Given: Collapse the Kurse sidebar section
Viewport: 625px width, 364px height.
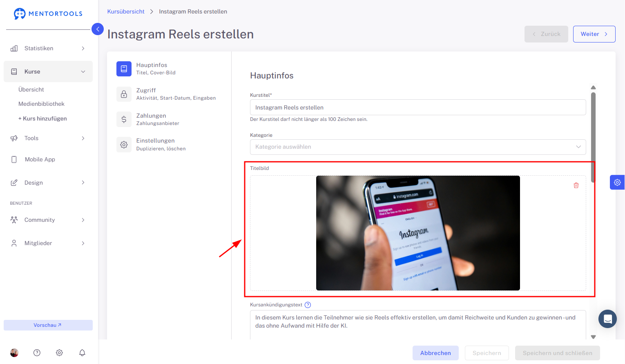Looking at the screenshot, I should [x=48, y=71].
